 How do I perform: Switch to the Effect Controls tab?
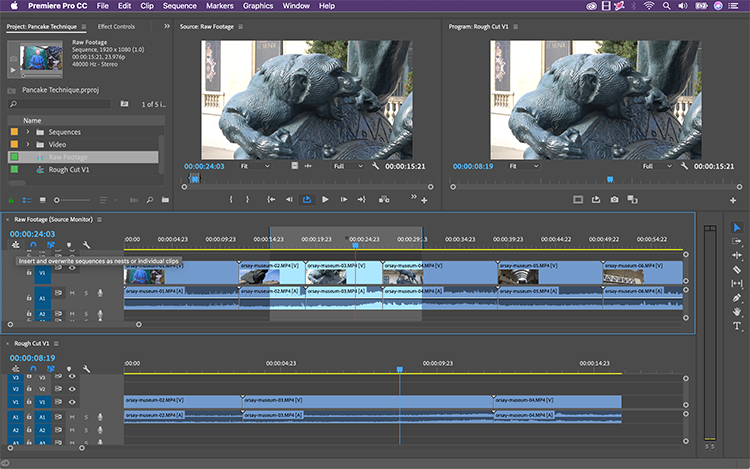[x=116, y=26]
